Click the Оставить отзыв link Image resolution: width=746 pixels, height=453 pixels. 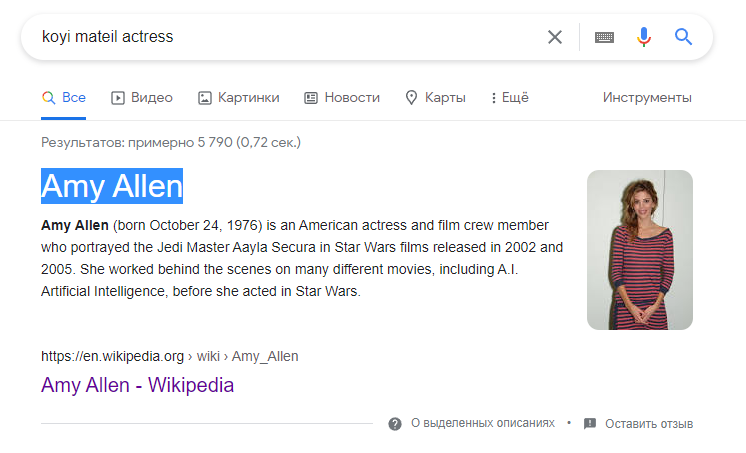click(x=649, y=423)
